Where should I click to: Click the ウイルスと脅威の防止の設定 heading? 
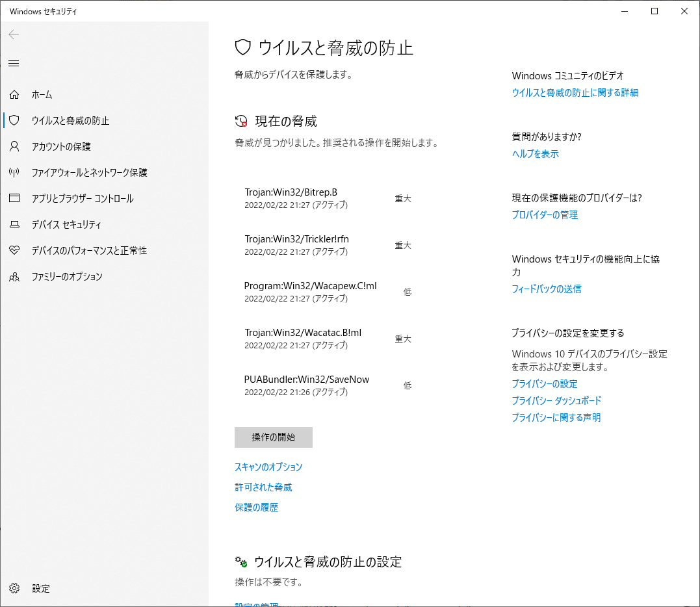click(328, 562)
